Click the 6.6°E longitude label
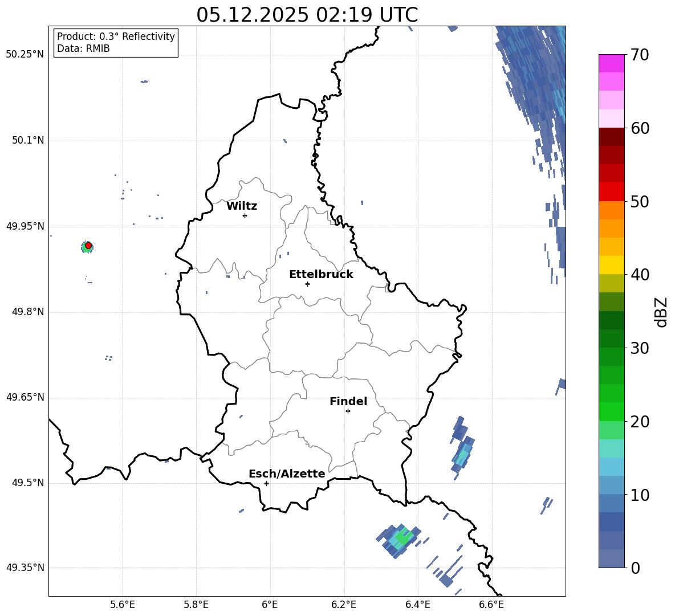This screenshot has height=616, width=675. coord(491,605)
